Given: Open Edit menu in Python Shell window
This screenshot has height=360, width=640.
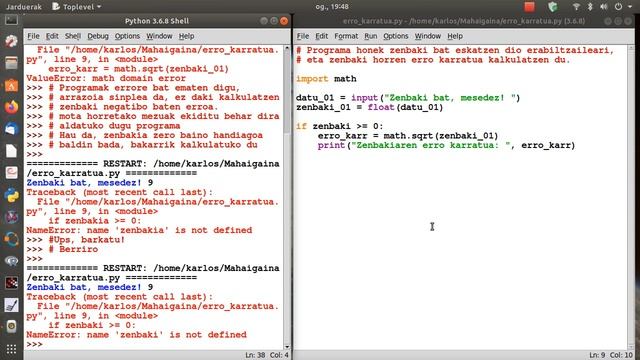Looking at the screenshot, I should (x=52, y=36).
